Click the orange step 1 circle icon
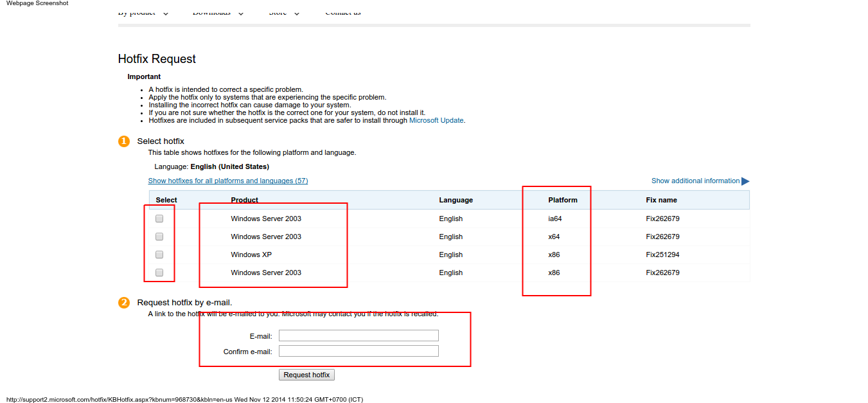Screen dimensions: 868x403 [124, 141]
